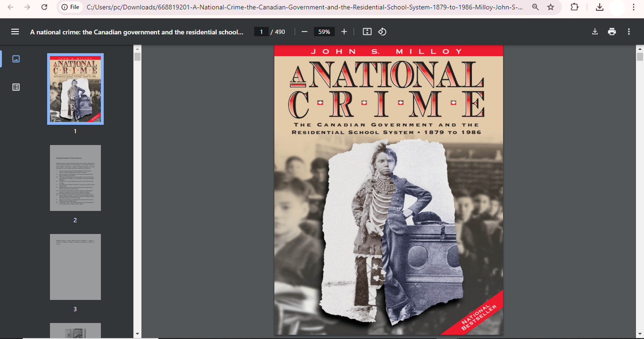Zoom in with the plus button
644x339 pixels.
pyautogui.click(x=344, y=32)
